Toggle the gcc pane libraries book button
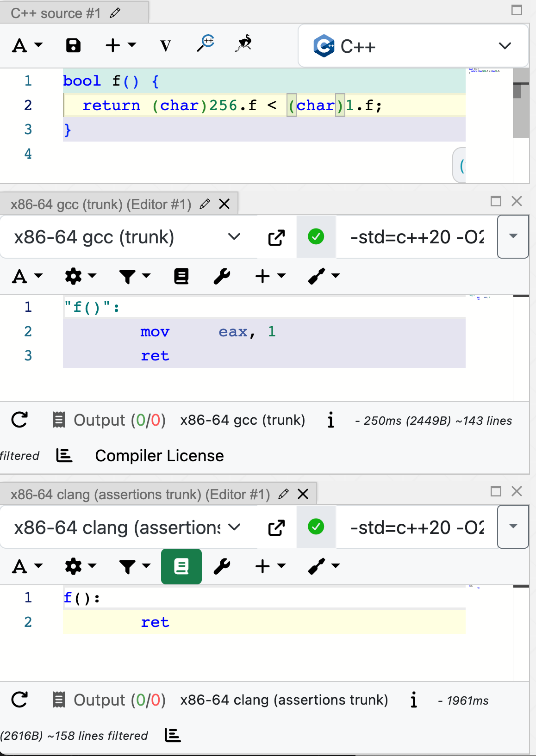This screenshot has width=536, height=756. click(181, 276)
